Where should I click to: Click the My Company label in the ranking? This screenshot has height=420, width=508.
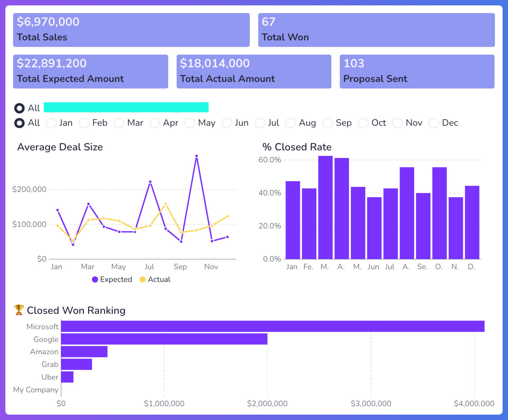click(36, 390)
